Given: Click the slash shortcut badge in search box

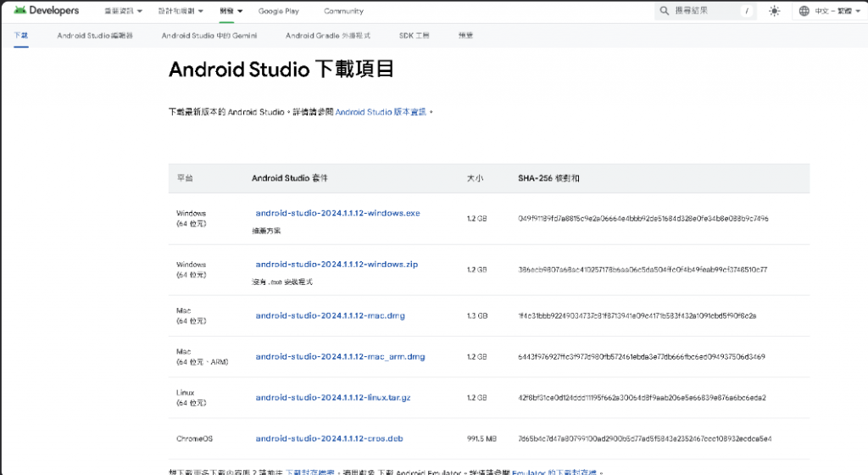Looking at the screenshot, I should click(747, 11).
